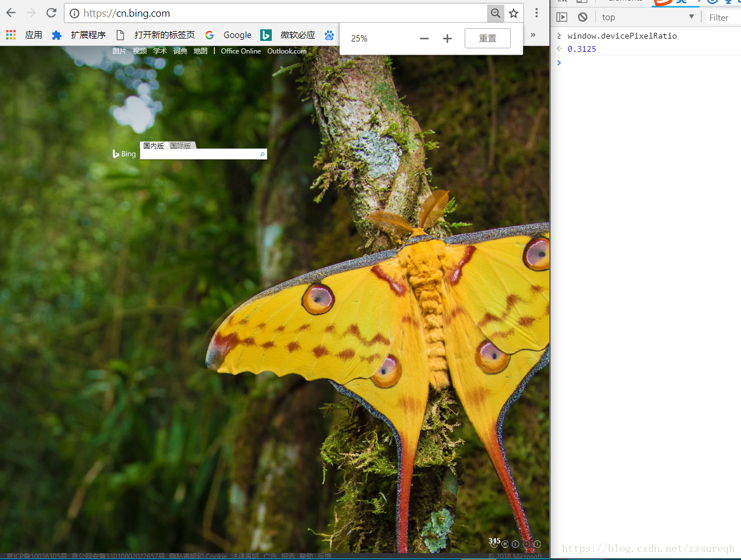This screenshot has height=560, width=741.
Task: Reset zoom with the 重置 button
Action: pos(487,39)
